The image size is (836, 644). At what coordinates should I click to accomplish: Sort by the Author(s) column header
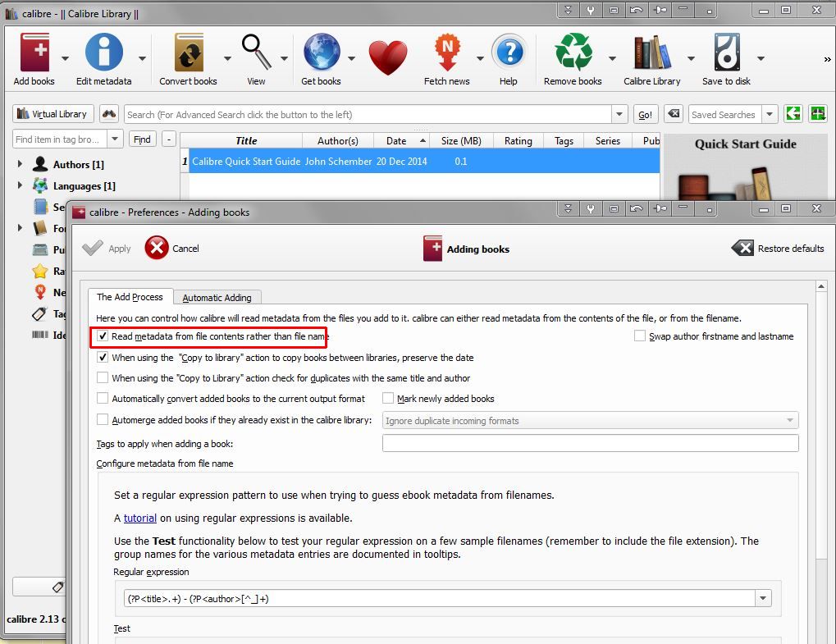(x=338, y=141)
